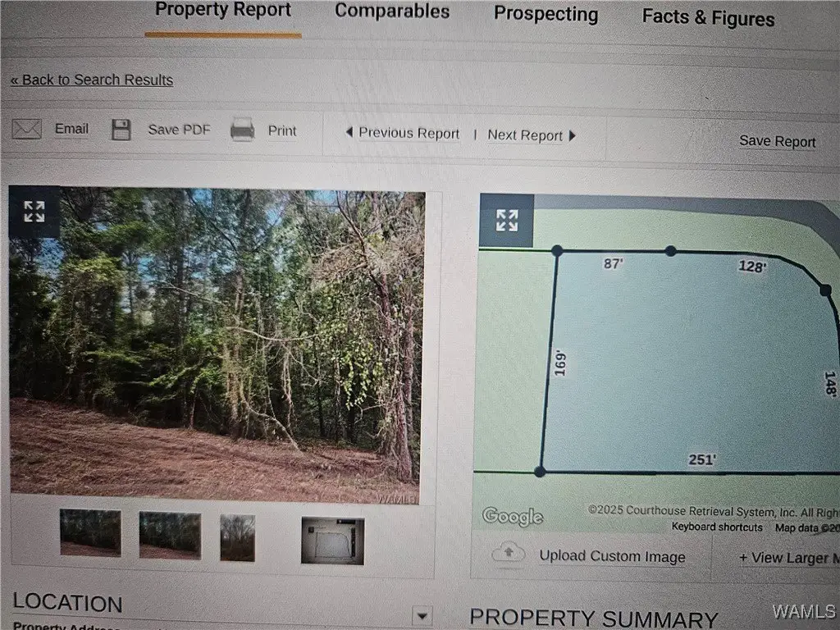
Task: Click the Upload Custom Image cloud icon
Action: coord(509,552)
